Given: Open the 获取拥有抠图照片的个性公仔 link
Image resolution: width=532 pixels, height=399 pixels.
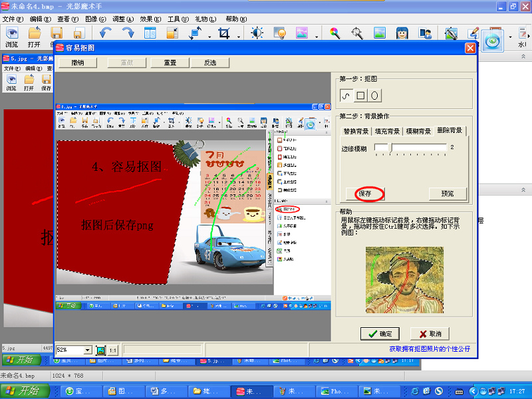Looking at the screenshot, I should pos(430,348).
